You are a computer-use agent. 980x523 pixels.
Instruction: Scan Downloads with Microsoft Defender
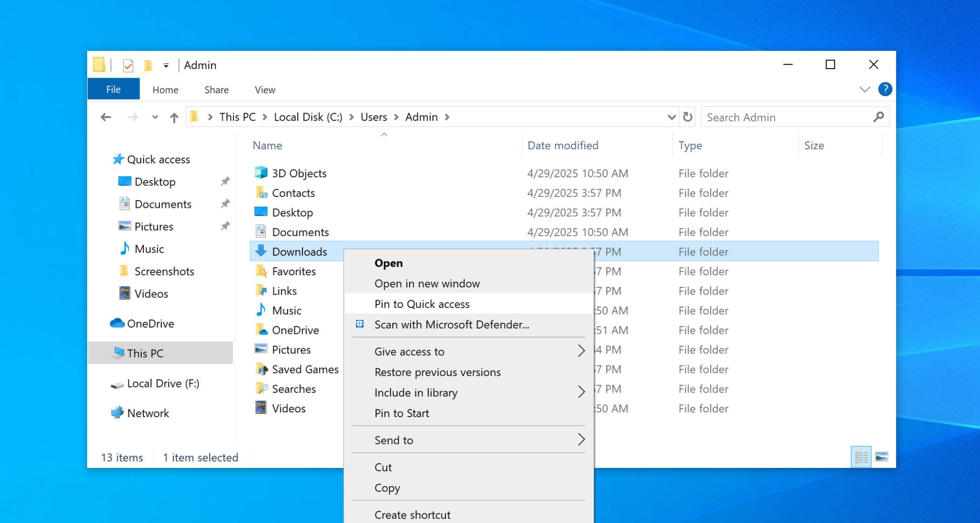pyautogui.click(x=452, y=324)
